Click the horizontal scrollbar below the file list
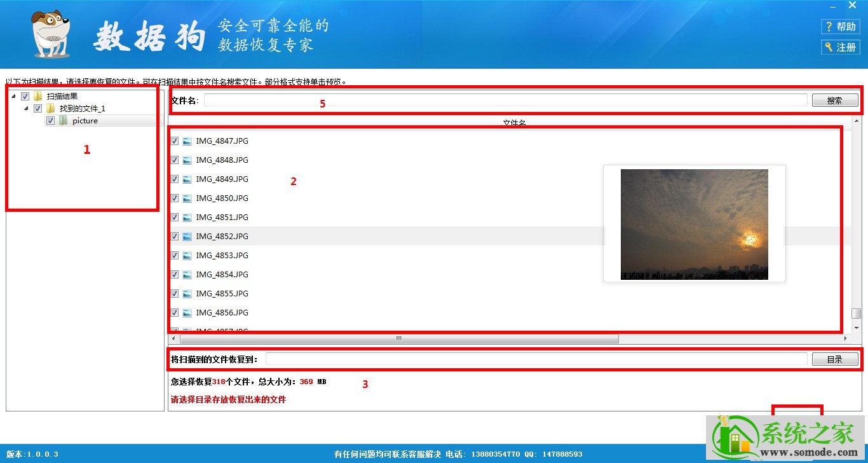The width and height of the screenshot is (868, 463). pyautogui.click(x=398, y=339)
